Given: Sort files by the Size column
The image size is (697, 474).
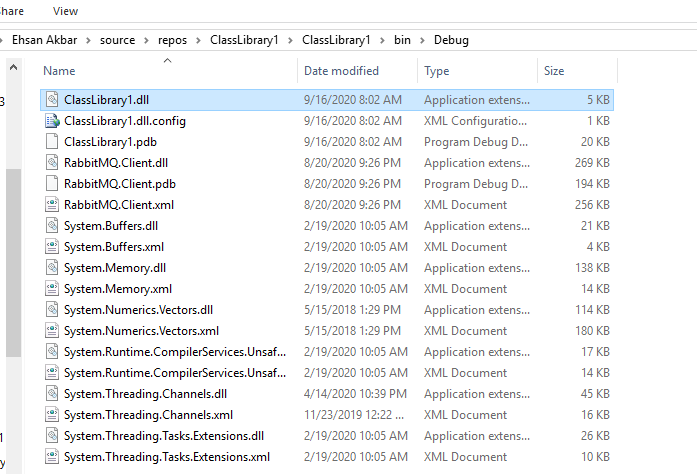Looking at the screenshot, I should click(x=554, y=71).
